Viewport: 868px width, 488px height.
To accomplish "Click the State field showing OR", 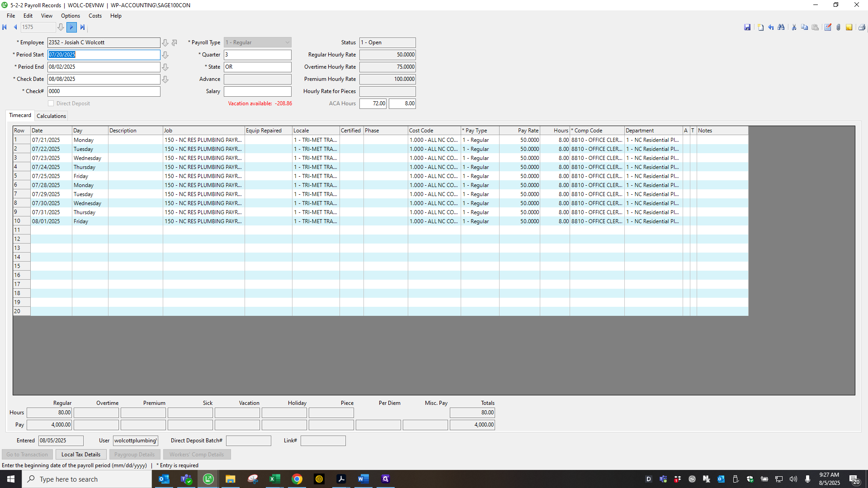I will click(258, 67).
